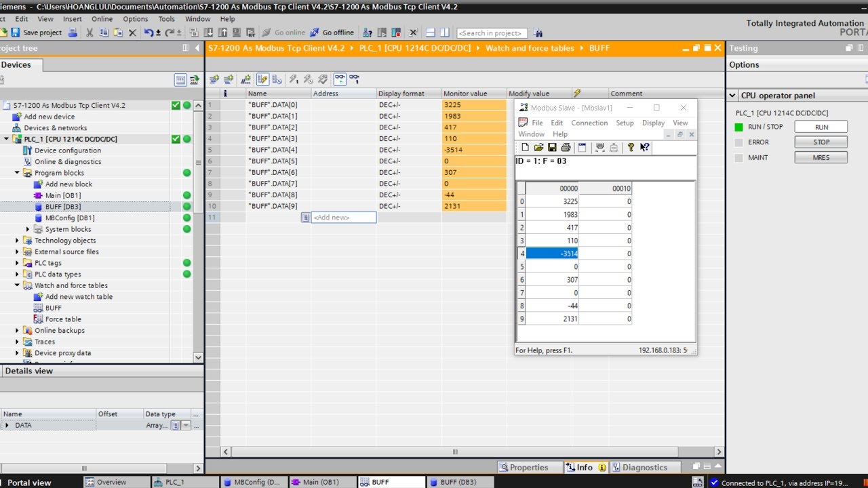The height and width of the screenshot is (488, 868).
Task: Click the What's This help pointer icon
Action: click(645, 147)
